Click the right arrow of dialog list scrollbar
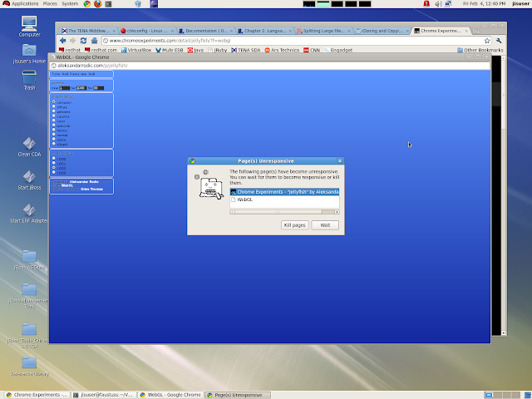The image size is (532, 399). click(x=337, y=212)
